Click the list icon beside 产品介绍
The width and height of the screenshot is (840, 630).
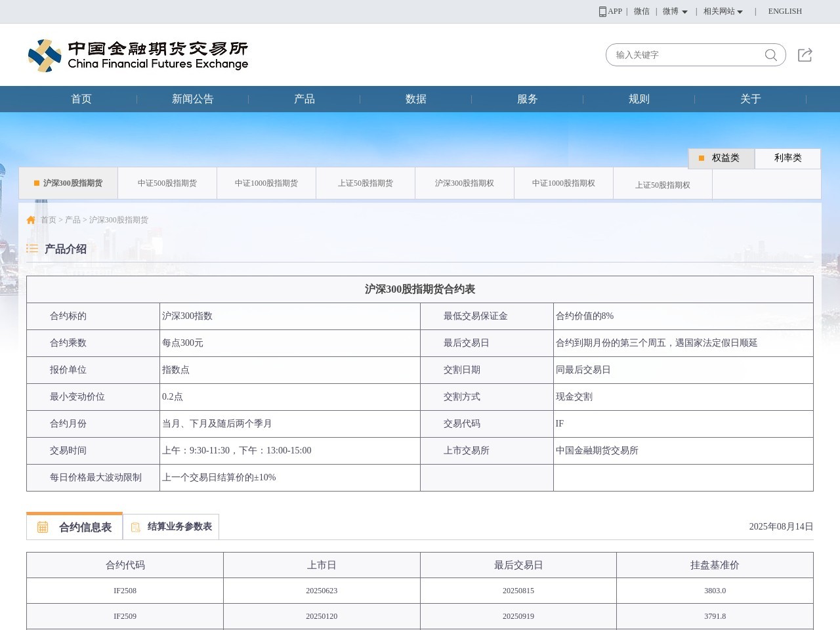click(32, 249)
